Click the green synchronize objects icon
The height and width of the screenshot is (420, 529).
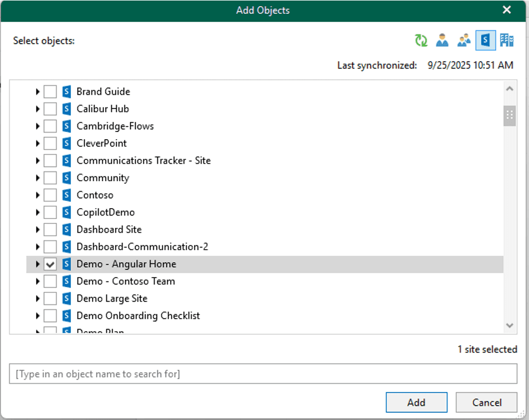click(x=421, y=40)
